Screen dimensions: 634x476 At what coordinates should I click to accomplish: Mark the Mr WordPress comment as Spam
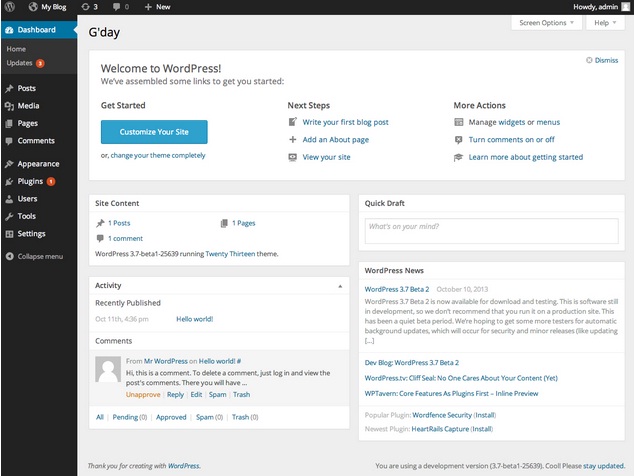218,394
